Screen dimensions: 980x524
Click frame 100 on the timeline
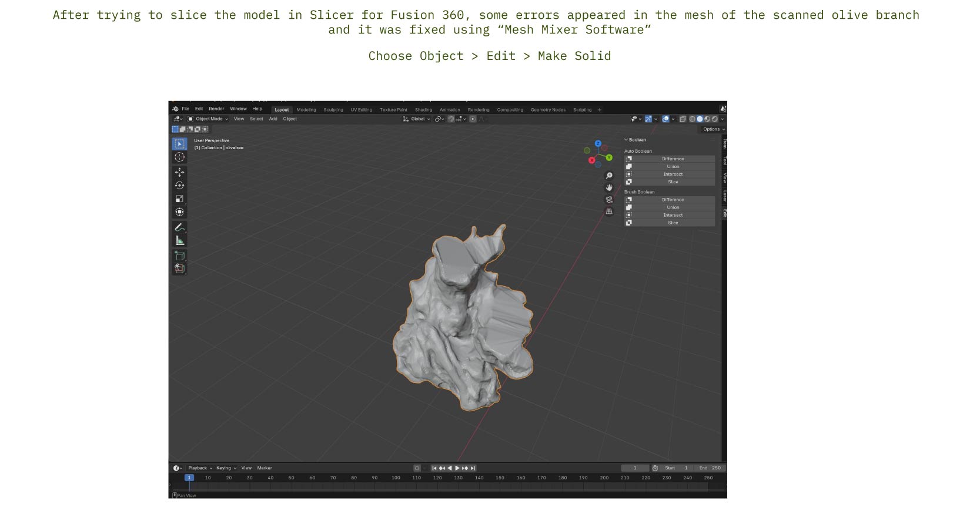click(396, 478)
